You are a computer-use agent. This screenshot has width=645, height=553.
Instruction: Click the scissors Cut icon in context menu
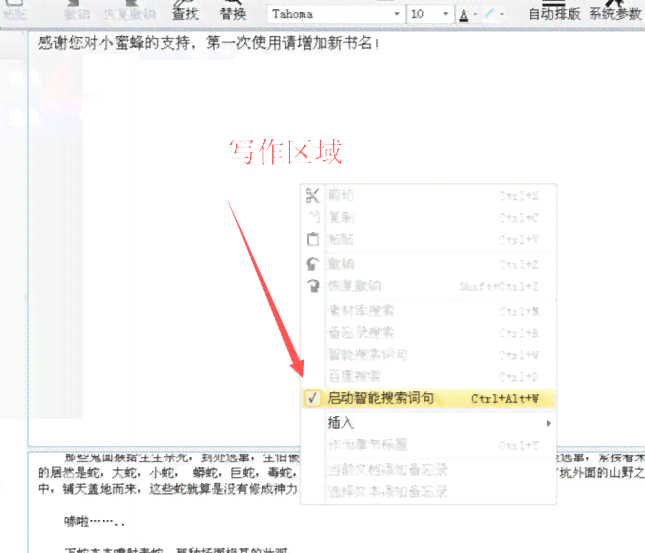[313, 195]
